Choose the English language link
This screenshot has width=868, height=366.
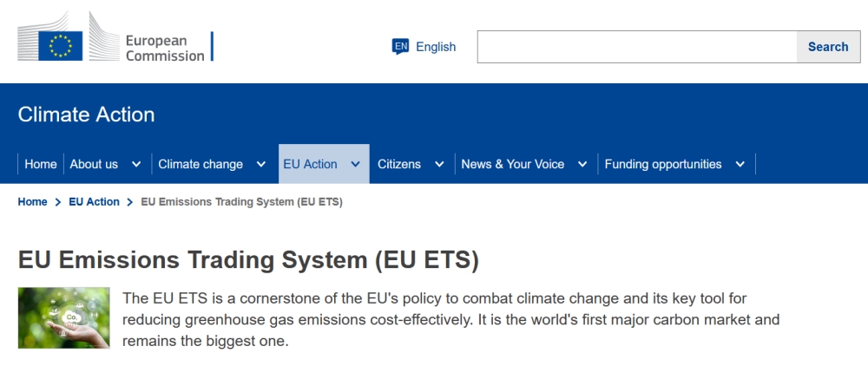point(436,47)
